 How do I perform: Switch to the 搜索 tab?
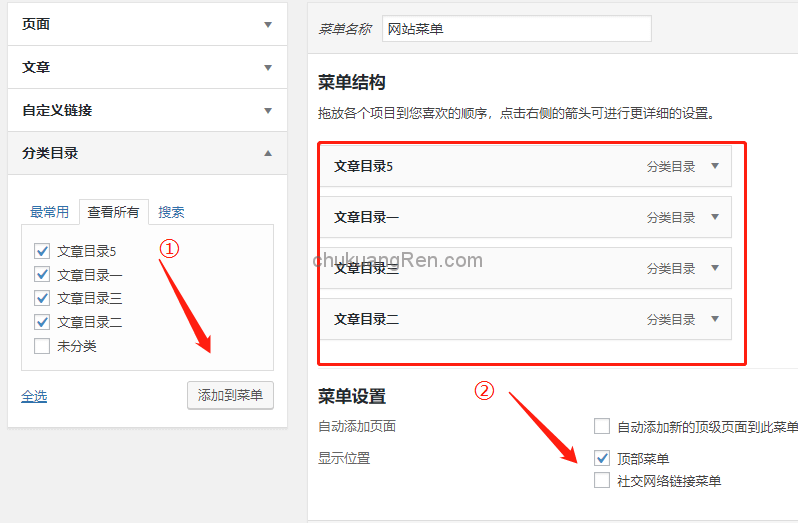pyautogui.click(x=171, y=212)
